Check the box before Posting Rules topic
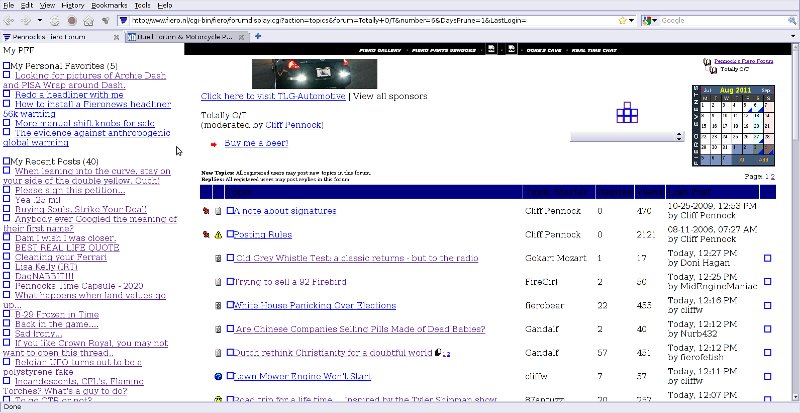 point(230,234)
